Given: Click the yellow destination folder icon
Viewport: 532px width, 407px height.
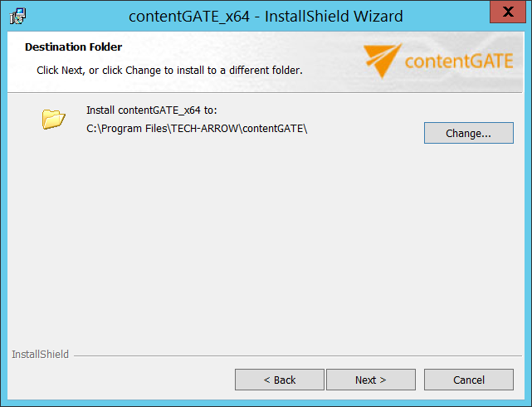Looking at the screenshot, I should [x=54, y=119].
